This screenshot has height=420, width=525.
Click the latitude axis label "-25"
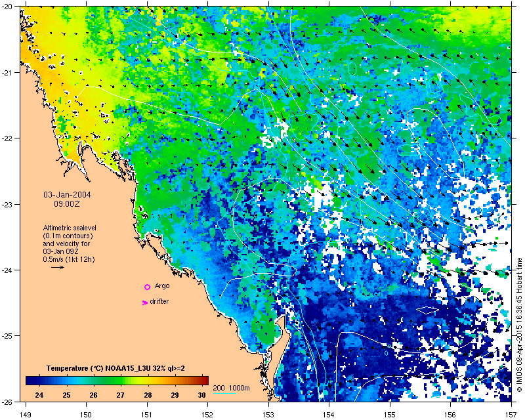coord(7,336)
